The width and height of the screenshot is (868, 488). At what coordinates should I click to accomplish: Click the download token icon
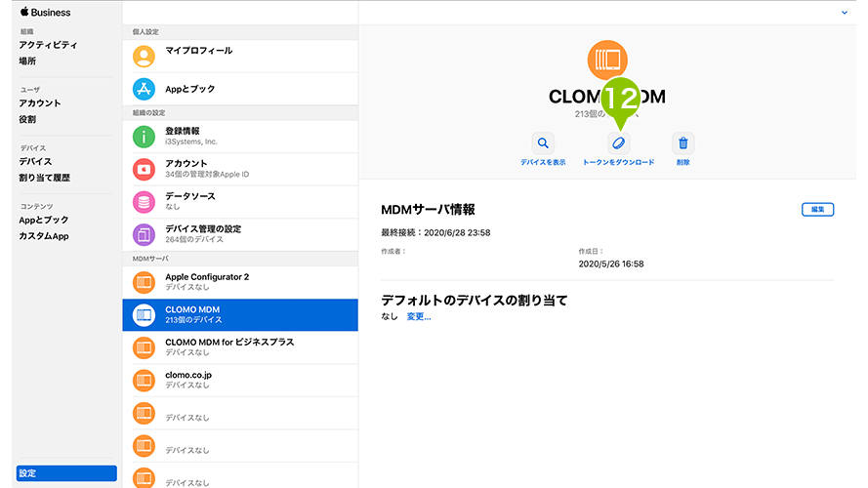(x=618, y=143)
